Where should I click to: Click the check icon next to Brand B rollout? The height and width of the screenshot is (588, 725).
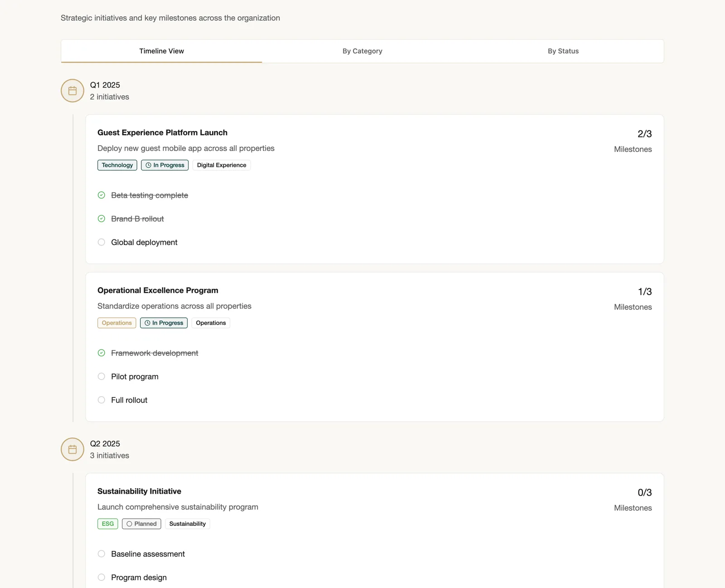pyautogui.click(x=101, y=219)
